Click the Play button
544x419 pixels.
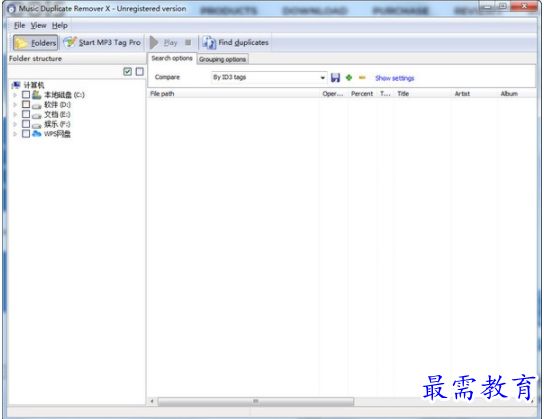(x=164, y=43)
